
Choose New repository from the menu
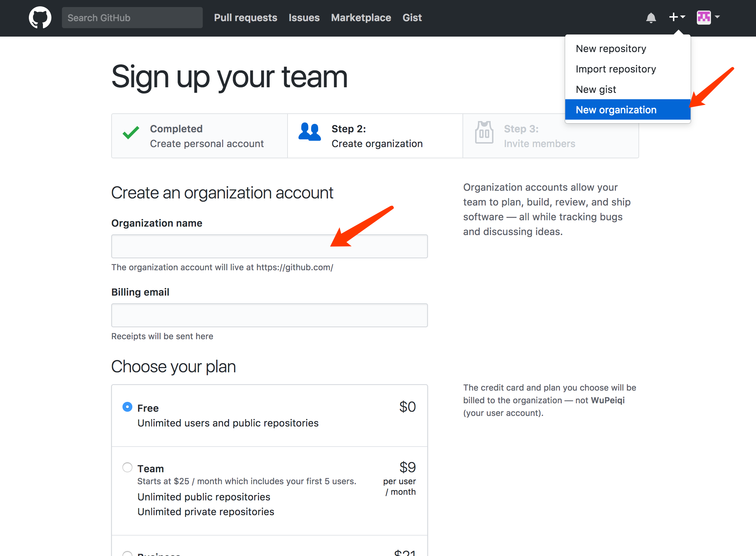tap(611, 49)
